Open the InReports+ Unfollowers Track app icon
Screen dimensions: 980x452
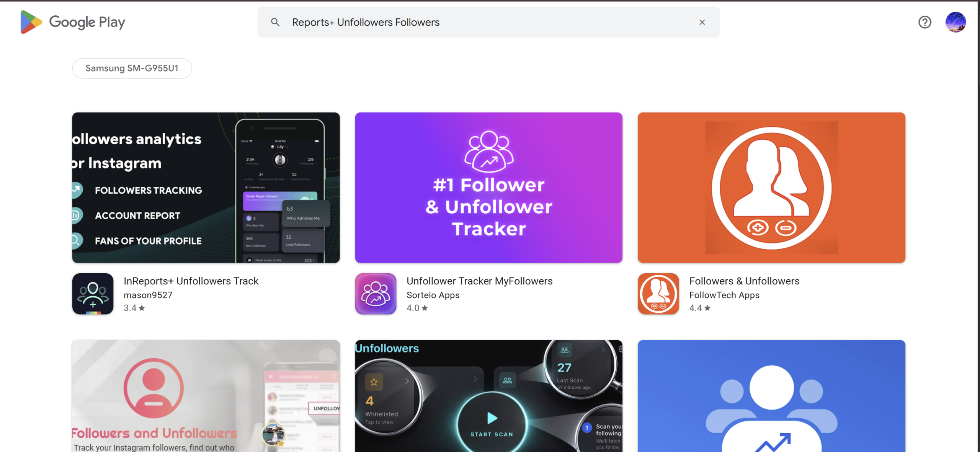(x=93, y=294)
